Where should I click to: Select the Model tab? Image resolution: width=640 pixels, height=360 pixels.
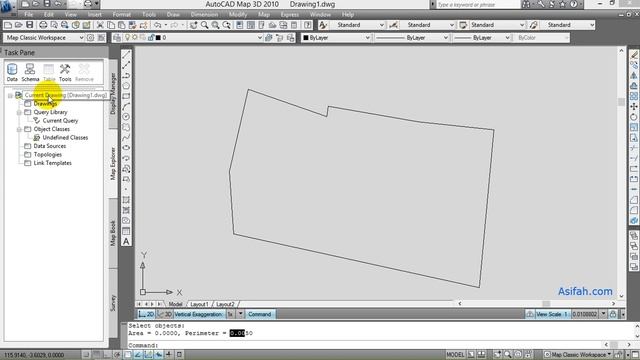coord(176,304)
